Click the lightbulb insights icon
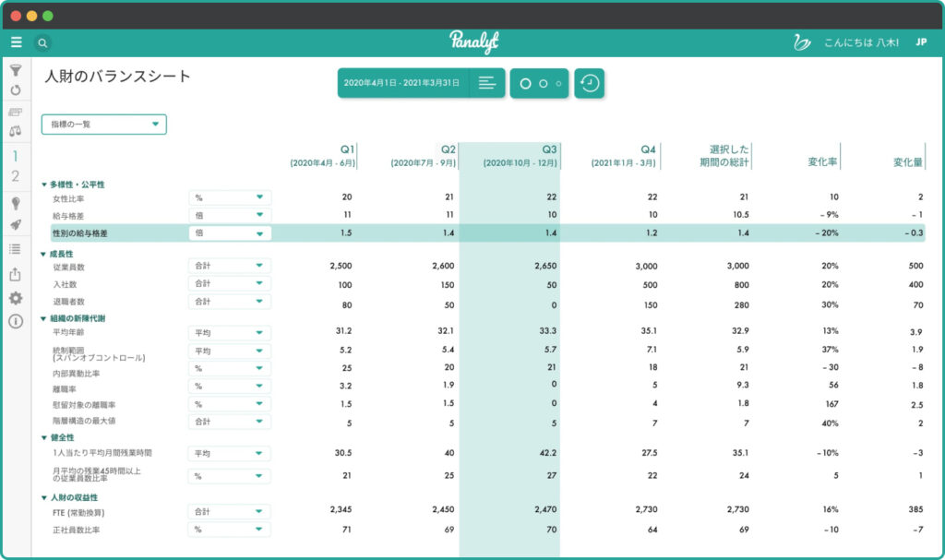 point(16,203)
